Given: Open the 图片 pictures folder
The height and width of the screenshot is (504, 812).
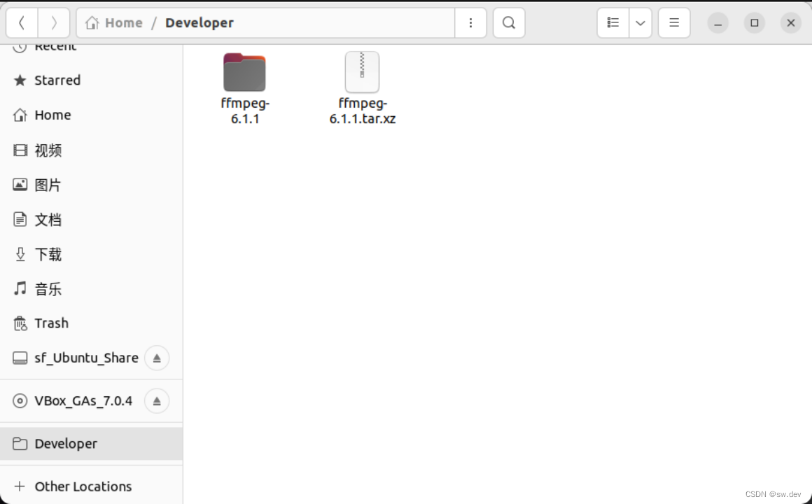Looking at the screenshot, I should (x=91, y=185).
